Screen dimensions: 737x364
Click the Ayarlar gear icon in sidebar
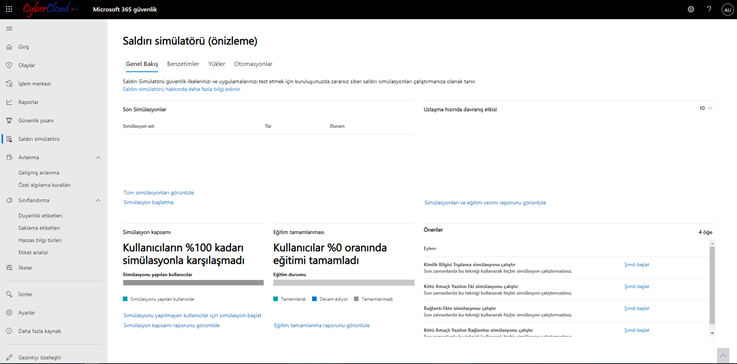pos(9,313)
